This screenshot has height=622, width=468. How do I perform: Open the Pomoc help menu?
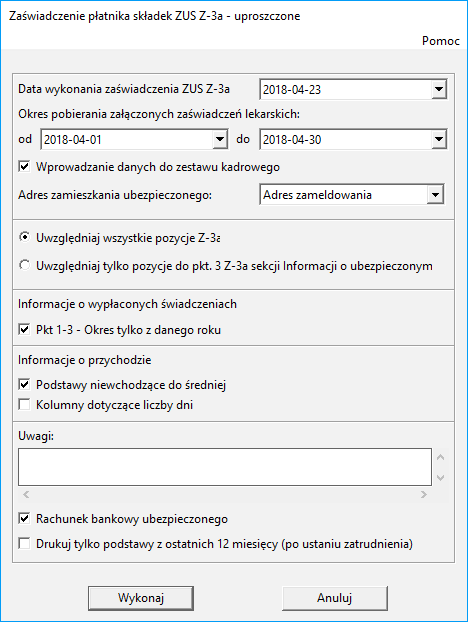click(x=441, y=41)
